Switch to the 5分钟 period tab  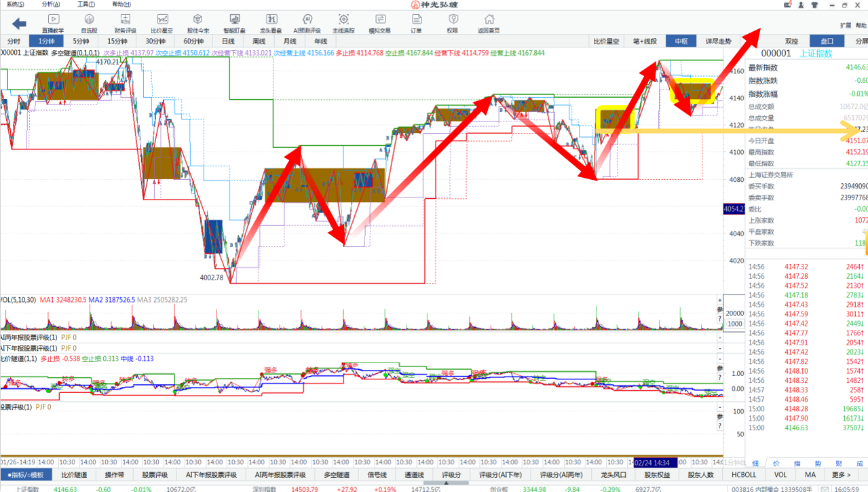80,41
